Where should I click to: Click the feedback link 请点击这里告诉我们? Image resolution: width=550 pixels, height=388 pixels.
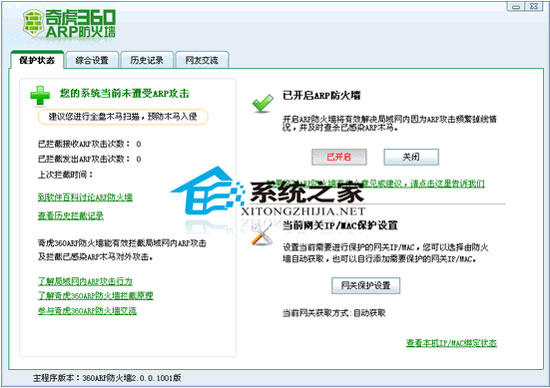[x=448, y=183]
